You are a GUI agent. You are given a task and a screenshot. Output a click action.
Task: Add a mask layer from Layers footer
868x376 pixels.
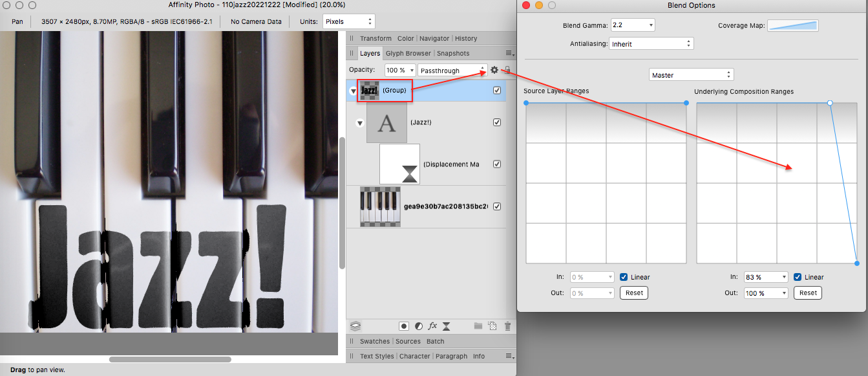(404, 326)
